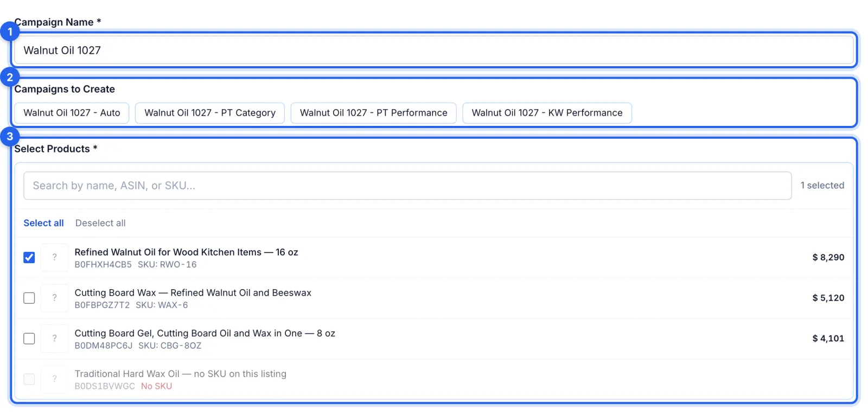Click the disabled Traditional Hard Wax Oil checkbox

pos(29,379)
